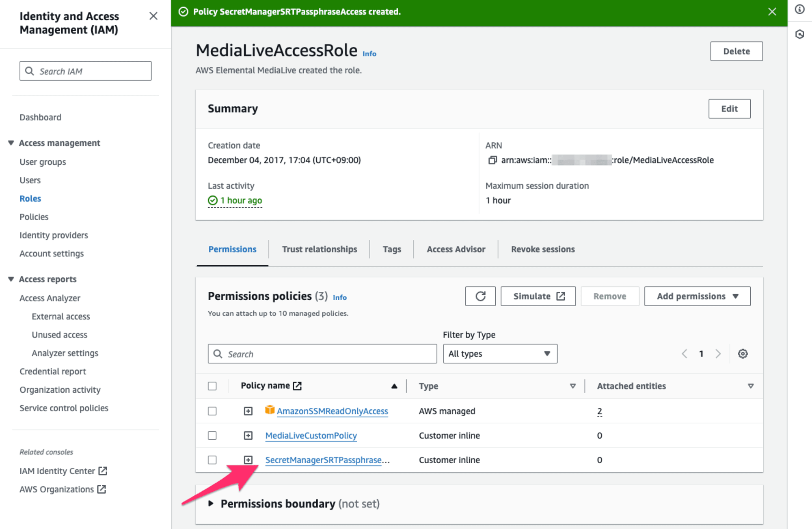This screenshot has height=529, width=812.
Task: Check the AmazonSSMReadOnlyAccess row checkbox
Action: [x=212, y=411]
